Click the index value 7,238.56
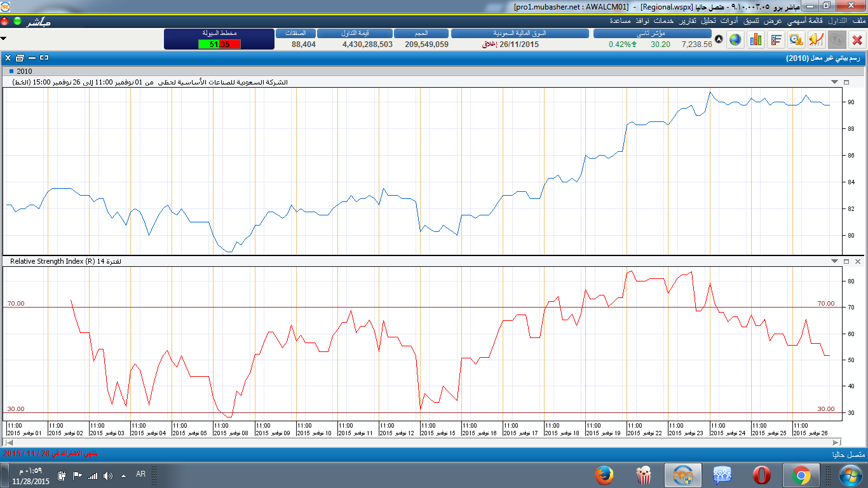Screen dimensions: 868x488 (x=696, y=44)
